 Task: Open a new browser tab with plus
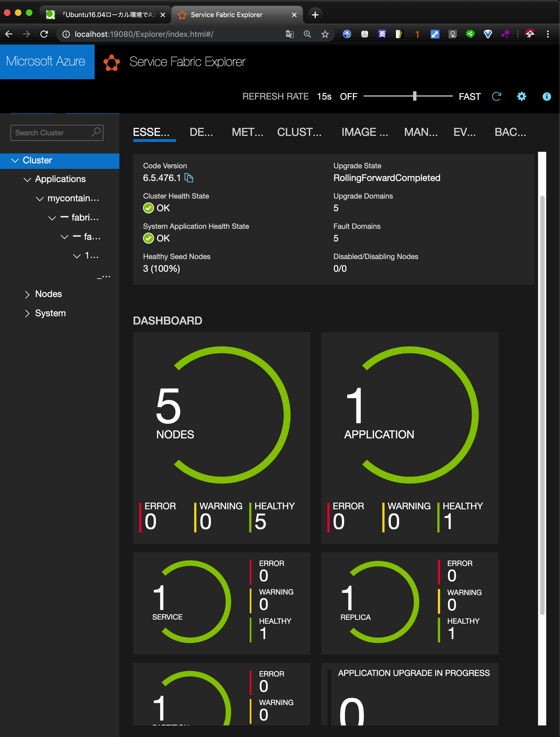point(315,15)
